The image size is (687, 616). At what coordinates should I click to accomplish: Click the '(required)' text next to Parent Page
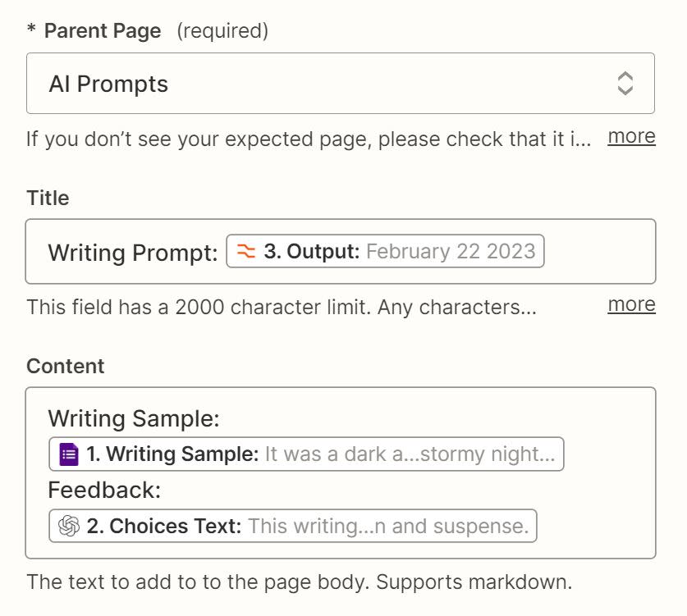tap(222, 31)
